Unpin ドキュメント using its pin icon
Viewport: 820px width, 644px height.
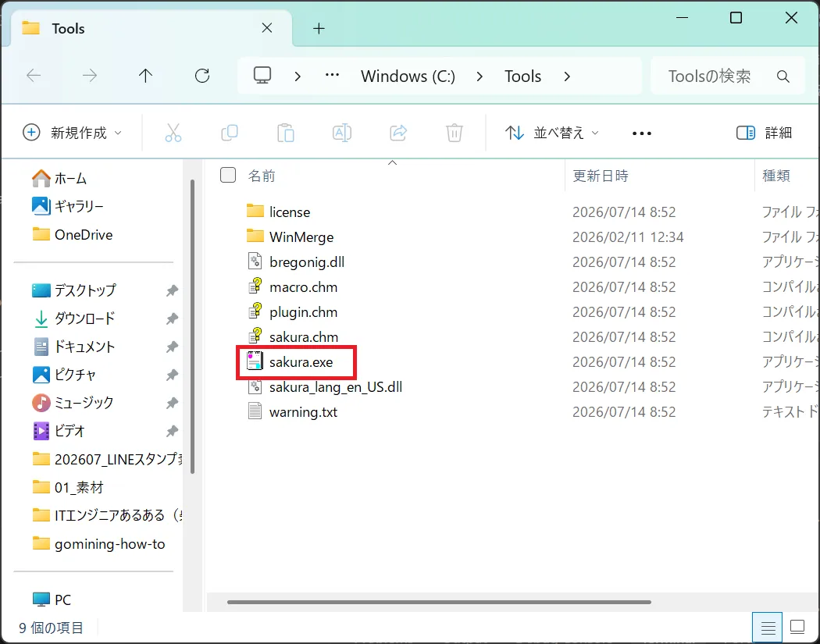click(x=172, y=347)
